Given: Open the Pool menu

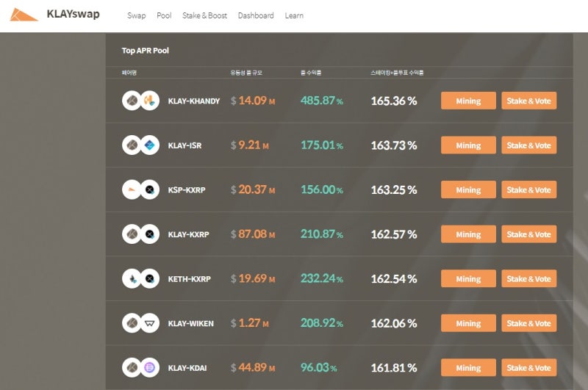Looking at the screenshot, I should pos(164,15).
